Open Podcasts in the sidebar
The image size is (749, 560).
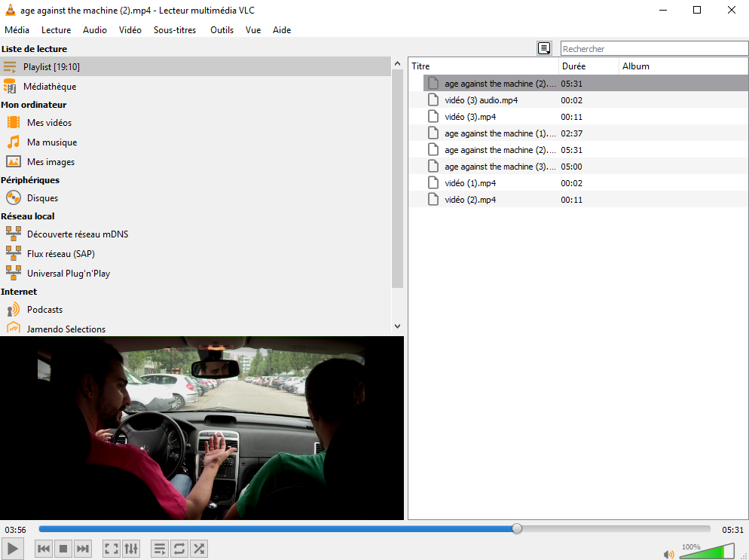click(44, 310)
